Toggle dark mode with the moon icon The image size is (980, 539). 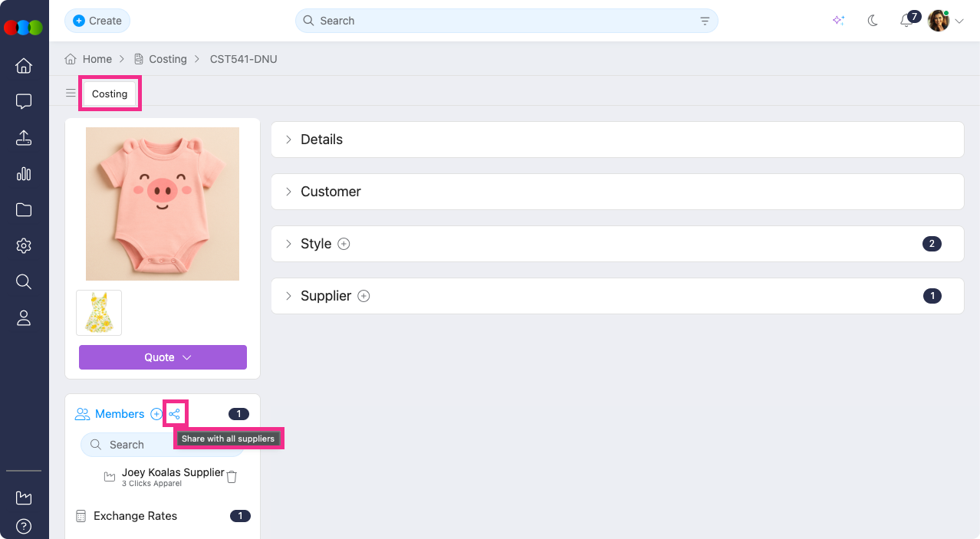pyautogui.click(x=873, y=21)
